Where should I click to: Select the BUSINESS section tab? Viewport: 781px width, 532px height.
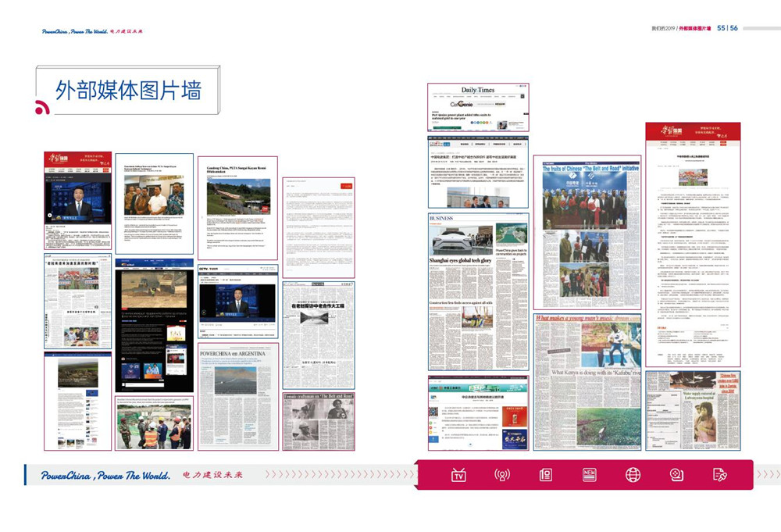tap(442, 217)
